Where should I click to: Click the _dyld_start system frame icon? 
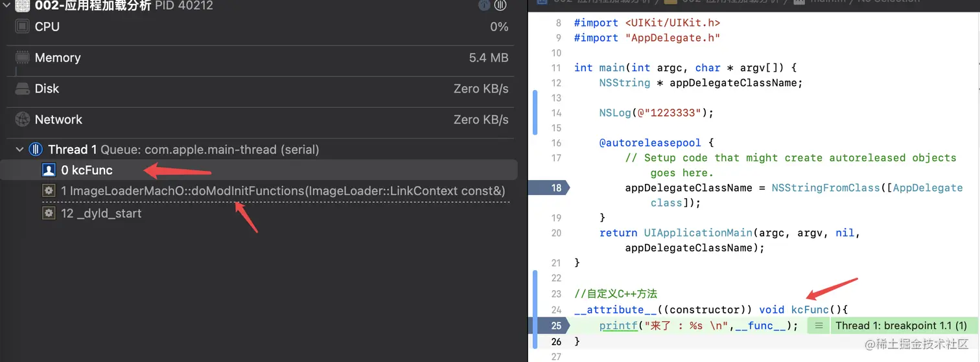(x=49, y=213)
